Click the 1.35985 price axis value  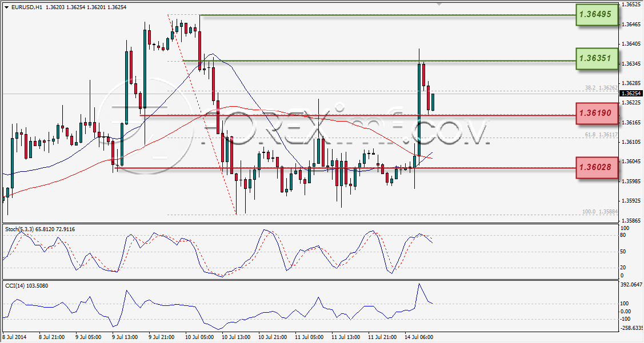631,181
